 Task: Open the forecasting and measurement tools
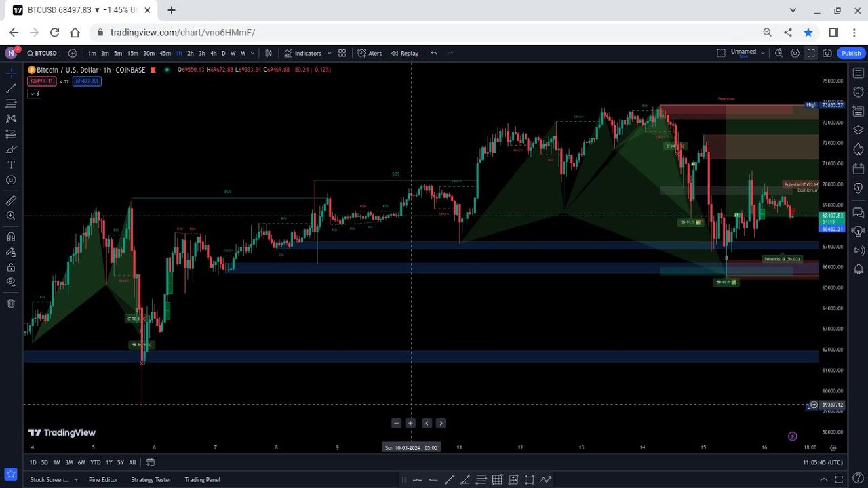[11, 134]
